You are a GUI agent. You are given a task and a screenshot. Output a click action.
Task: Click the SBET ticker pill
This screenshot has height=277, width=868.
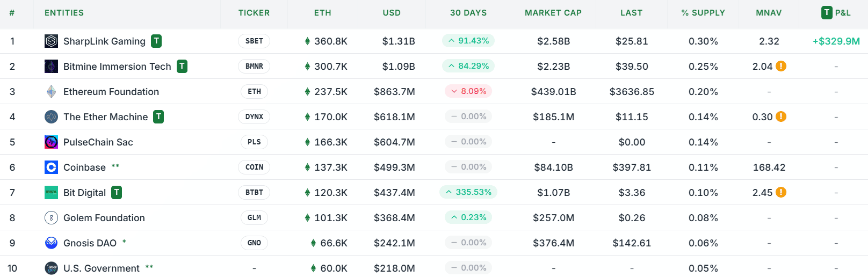click(254, 41)
